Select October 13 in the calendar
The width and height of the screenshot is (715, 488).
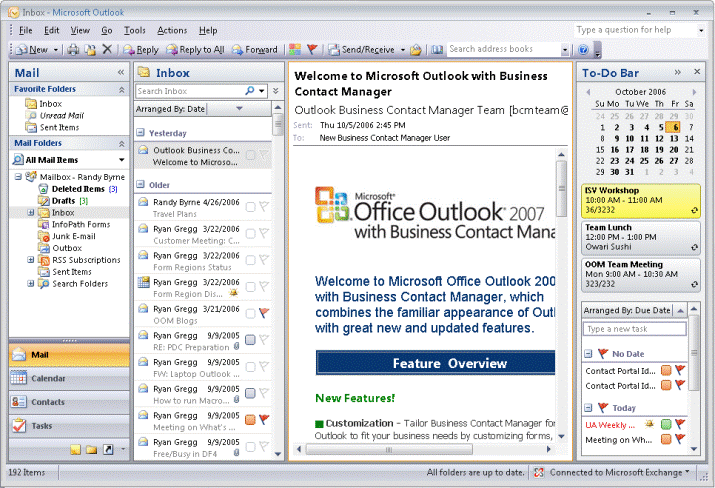point(674,138)
